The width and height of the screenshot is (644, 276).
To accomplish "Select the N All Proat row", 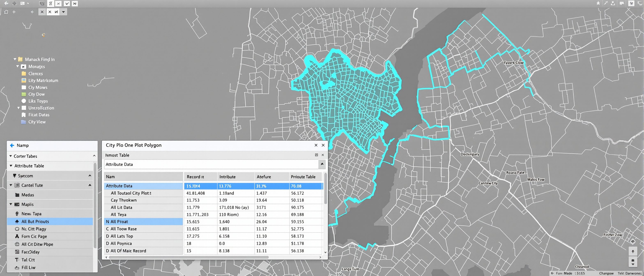I will click(213, 222).
